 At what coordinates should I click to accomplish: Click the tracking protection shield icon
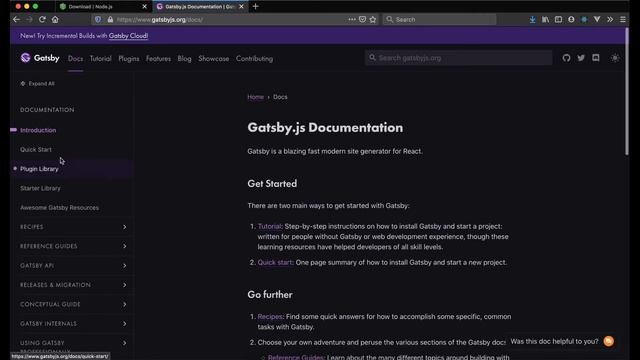pyautogui.click(x=98, y=19)
